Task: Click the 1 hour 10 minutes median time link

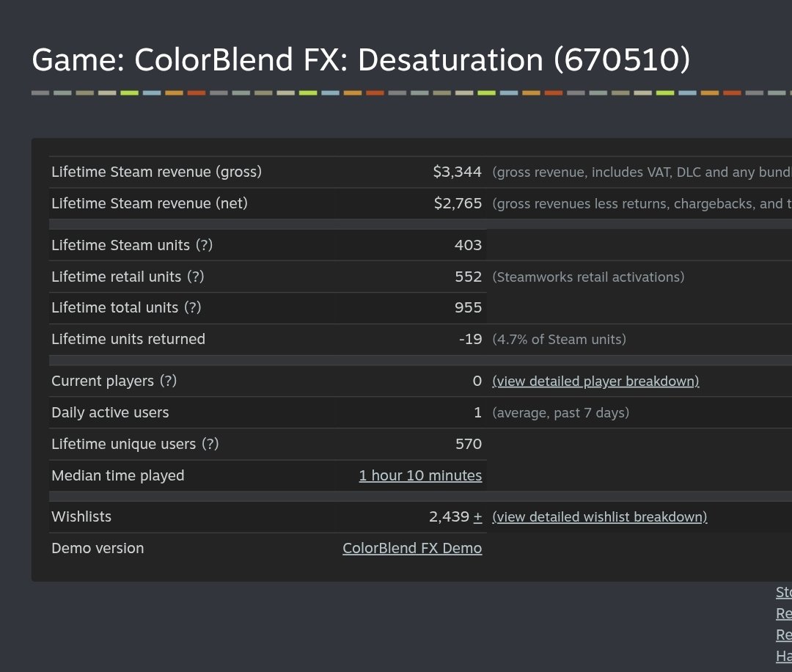Action: pyautogui.click(x=420, y=475)
